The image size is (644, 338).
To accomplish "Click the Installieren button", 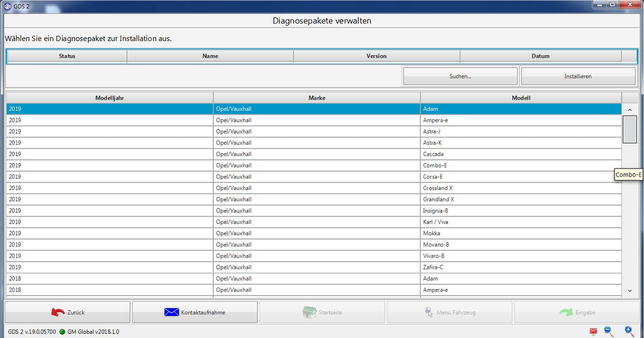I will point(578,76).
